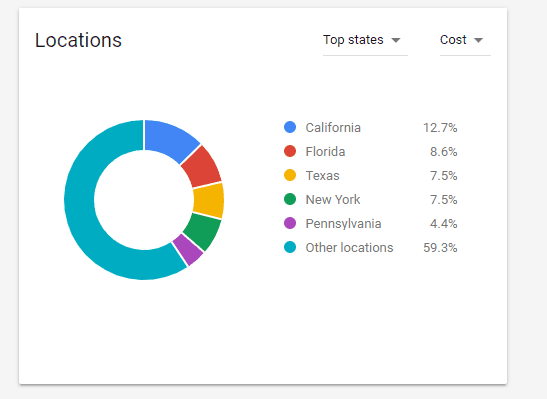This screenshot has width=547, height=399.
Task: Select the Florida legend label
Action: (325, 152)
